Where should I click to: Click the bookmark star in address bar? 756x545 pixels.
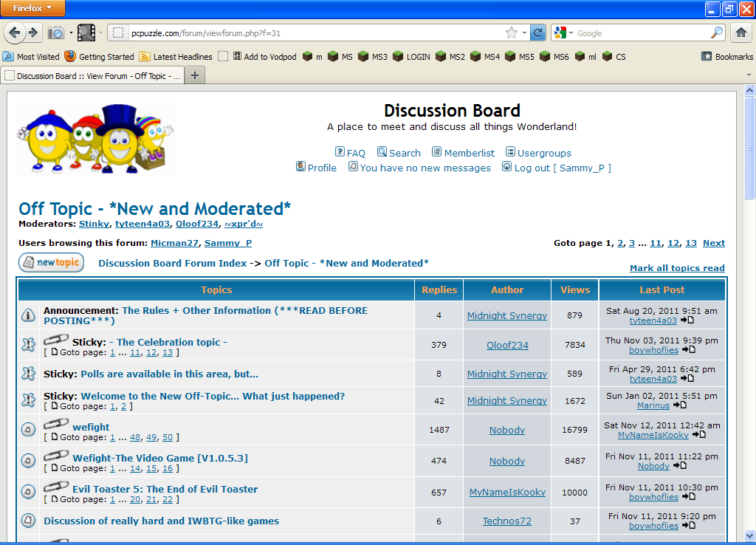[511, 32]
